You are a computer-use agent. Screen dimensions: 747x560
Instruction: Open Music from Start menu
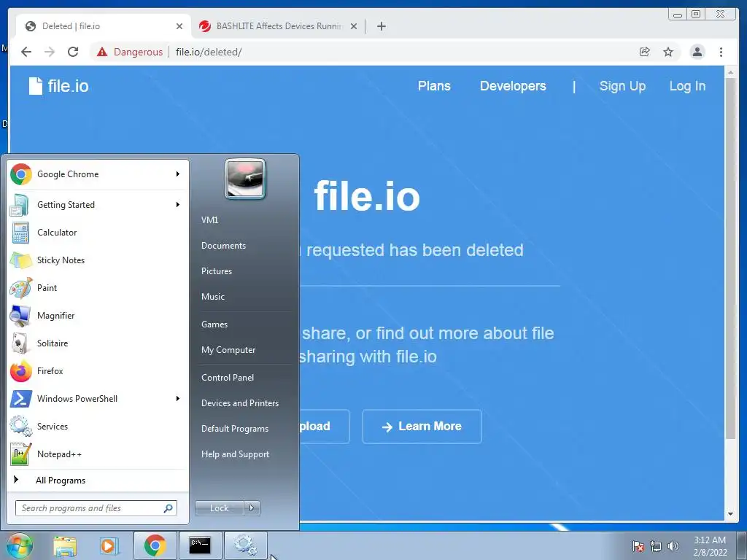point(213,297)
